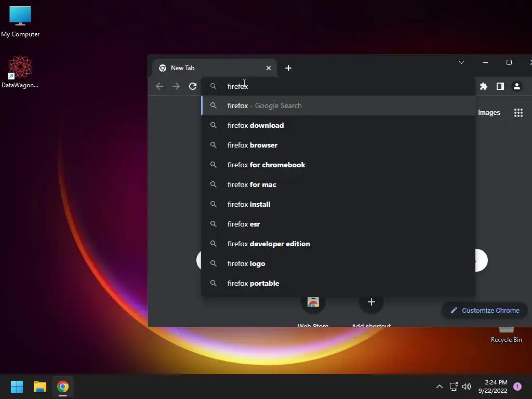Open the Google apps grid icon

coord(518,113)
